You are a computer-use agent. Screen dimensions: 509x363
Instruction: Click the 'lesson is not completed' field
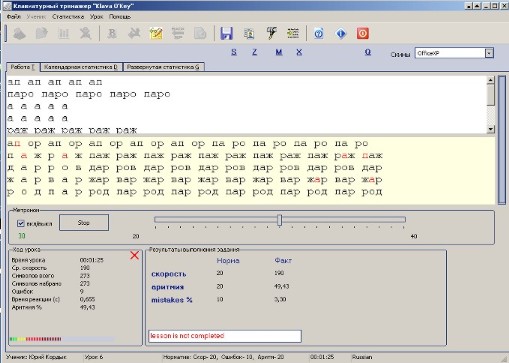(x=225, y=336)
